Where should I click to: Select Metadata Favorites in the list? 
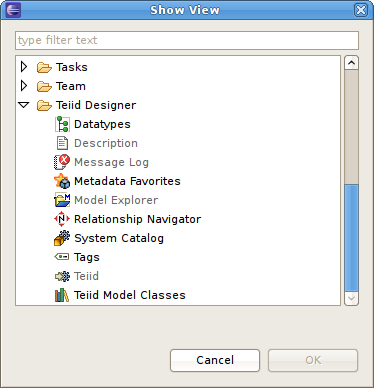[127, 181]
